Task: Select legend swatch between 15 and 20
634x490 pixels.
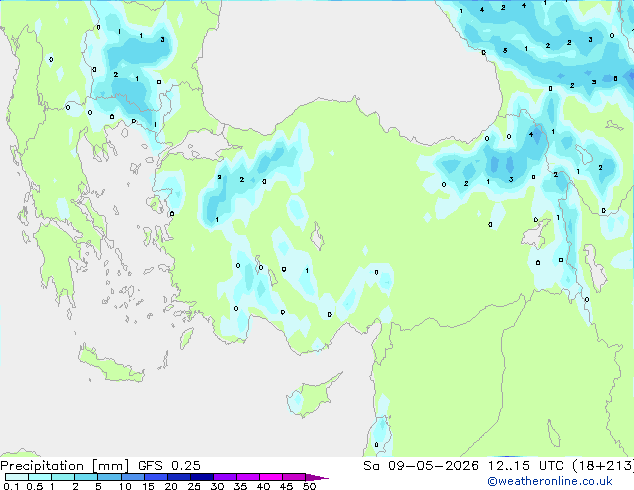Action: point(156,477)
